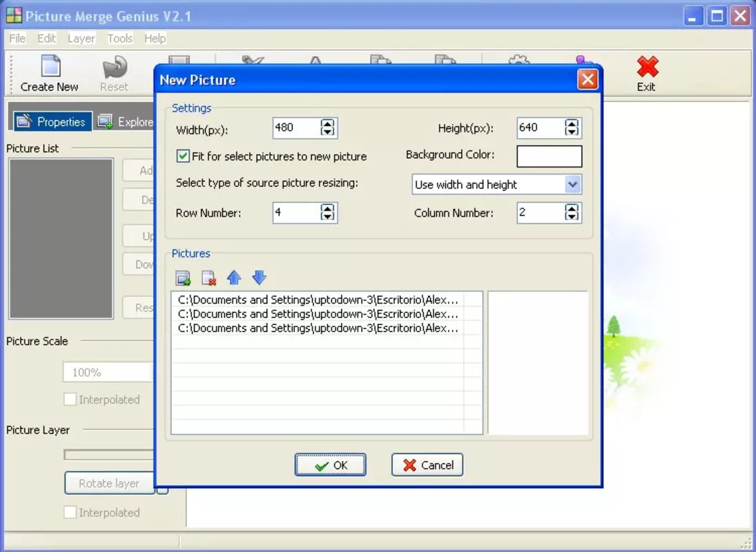Increase Width(px) with the up spinner arrow

pyautogui.click(x=327, y=124)
